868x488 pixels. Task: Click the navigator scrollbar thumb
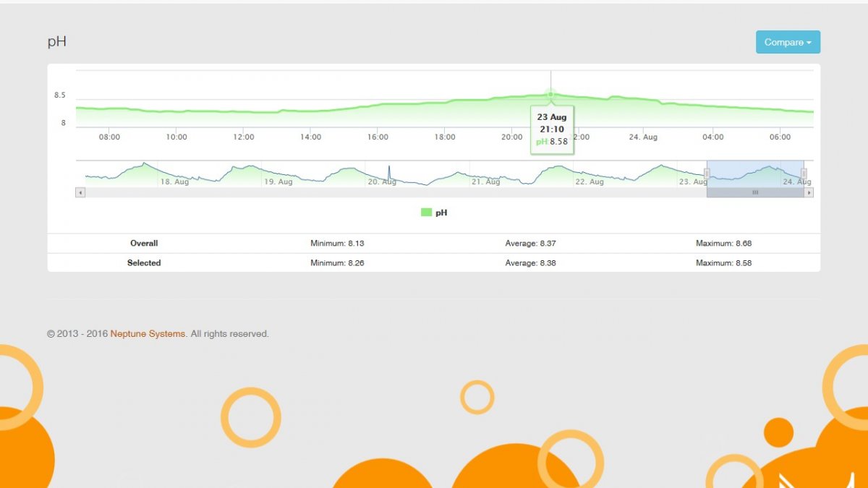[755, 192]
